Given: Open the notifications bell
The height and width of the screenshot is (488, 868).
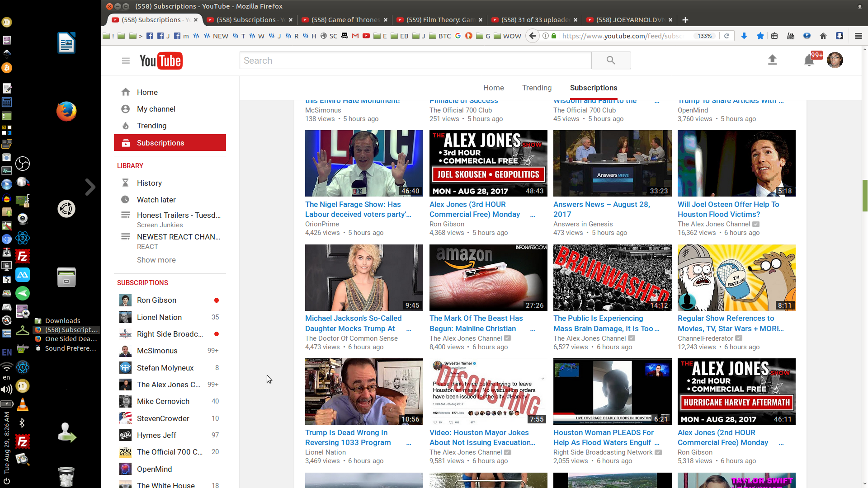Looking at the screenshot, I should [809, 60].
